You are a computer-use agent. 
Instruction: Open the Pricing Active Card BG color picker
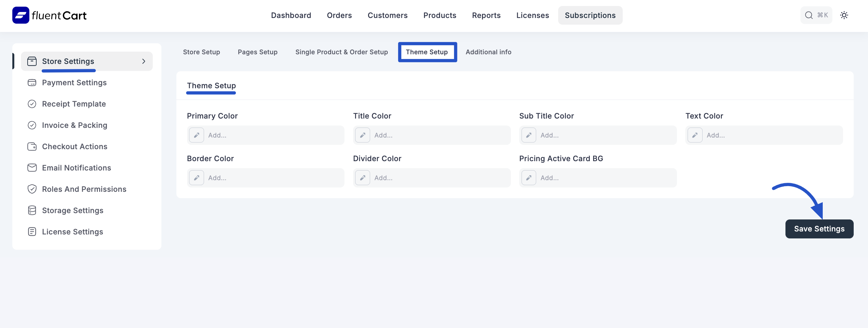pos(528,177)
